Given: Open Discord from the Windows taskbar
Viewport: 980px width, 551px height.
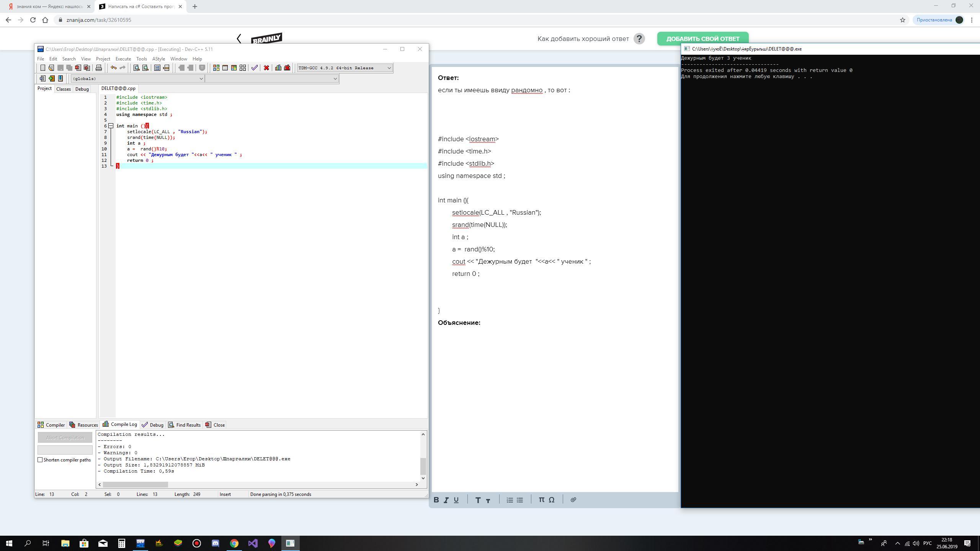Looking at the screenshot, I should (216, 543).
